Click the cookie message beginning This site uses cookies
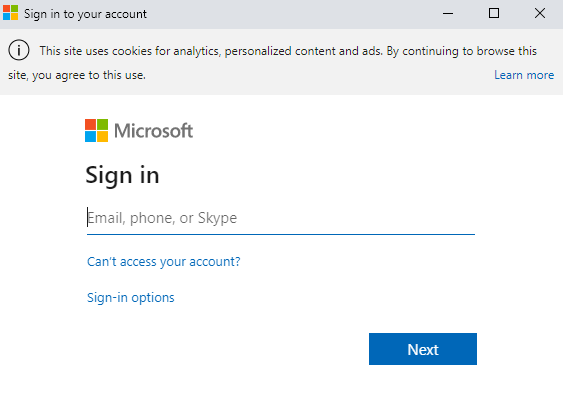 point(288,51)
